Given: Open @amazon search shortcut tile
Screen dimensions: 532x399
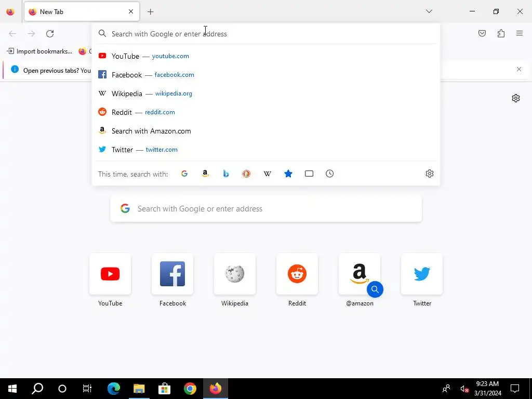Looking at the screenshot, I should [x=360, y=274].
